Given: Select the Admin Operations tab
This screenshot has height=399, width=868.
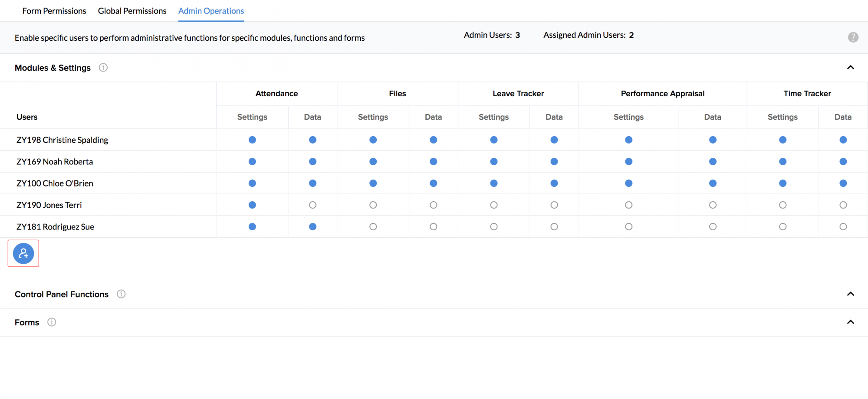Looking at the screenshot, I should (211, 11).
